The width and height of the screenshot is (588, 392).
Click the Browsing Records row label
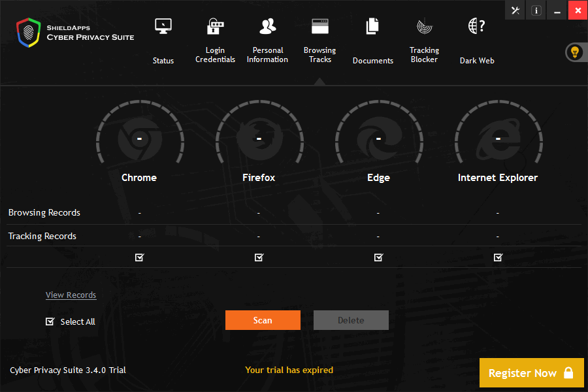pyautogui.click(x=44, y=213)
